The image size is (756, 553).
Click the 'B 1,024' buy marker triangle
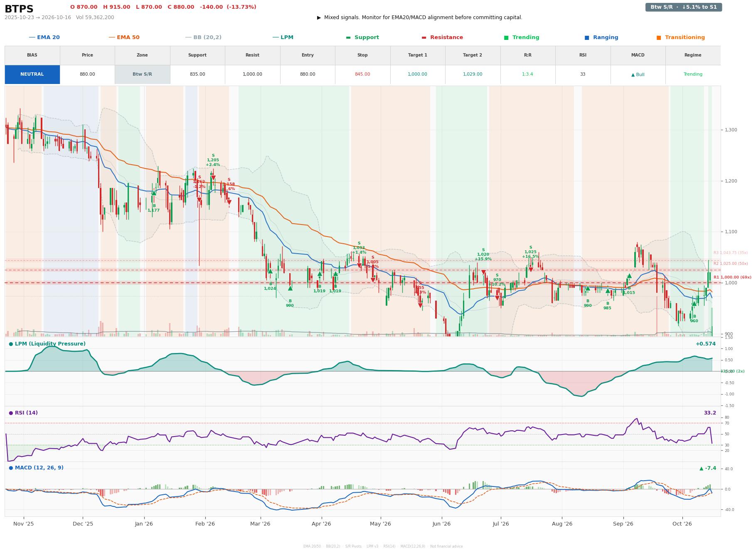270,271
